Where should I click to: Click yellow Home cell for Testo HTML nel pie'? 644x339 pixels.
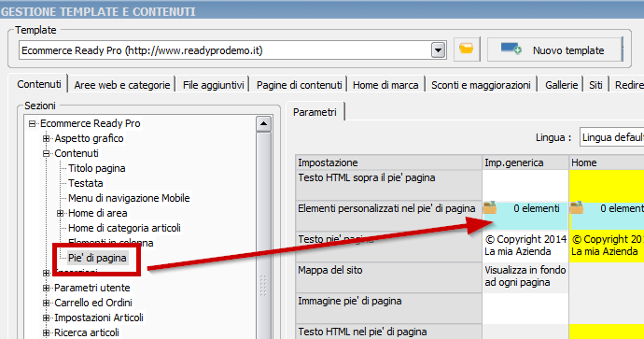607,332
